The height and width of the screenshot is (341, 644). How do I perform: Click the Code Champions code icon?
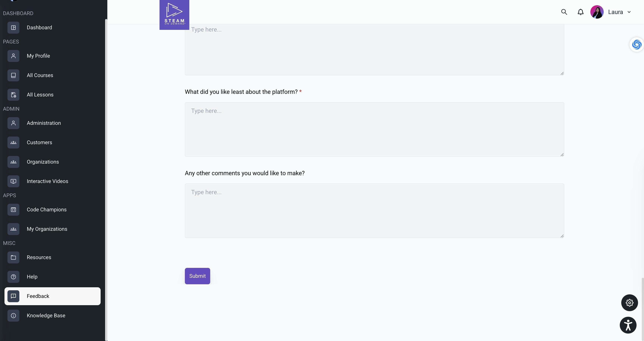click(x=13, y=210)
